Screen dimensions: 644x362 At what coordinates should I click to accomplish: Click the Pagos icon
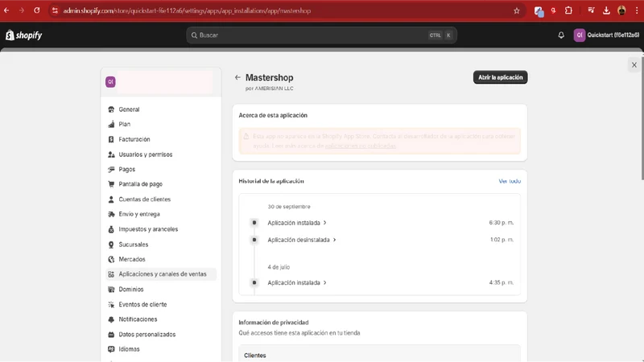point(111,170)
